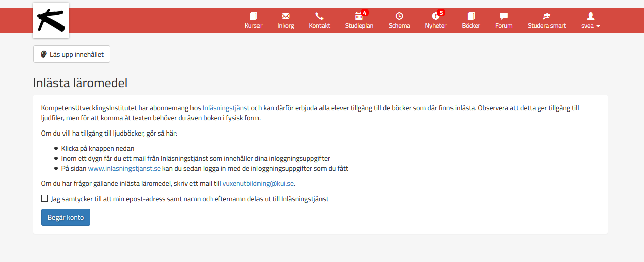The image size is (644, 262).
Task: Click the KUI logo in header
Action: (51, 20)
